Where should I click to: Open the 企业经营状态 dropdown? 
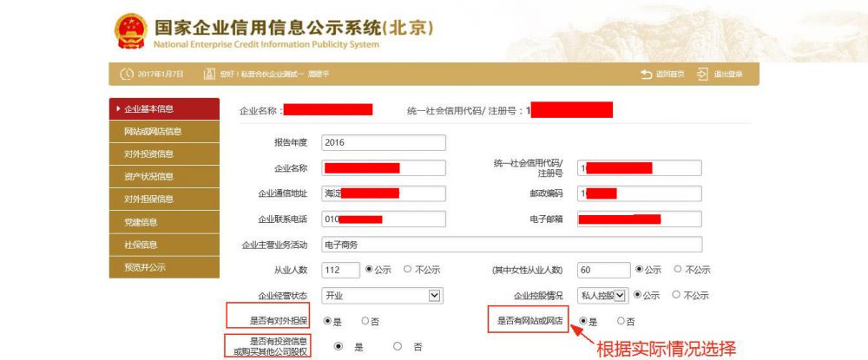point(382,295)
